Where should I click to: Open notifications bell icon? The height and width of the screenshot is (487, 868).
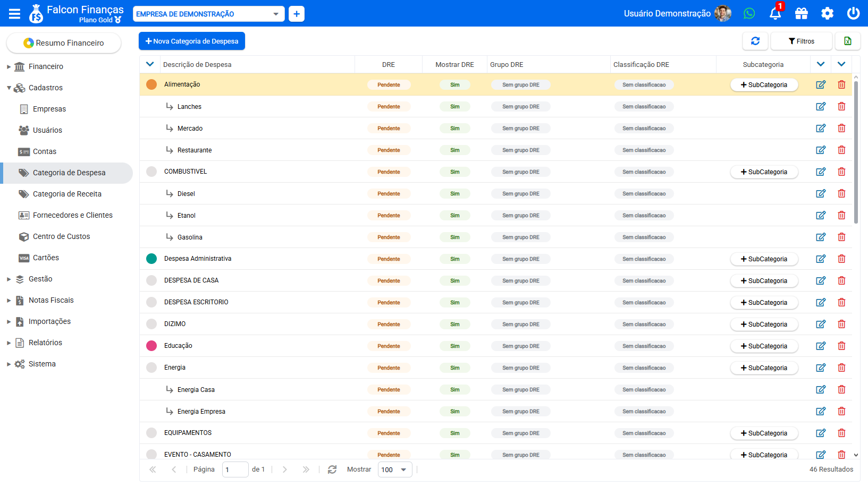pos(776,13)
